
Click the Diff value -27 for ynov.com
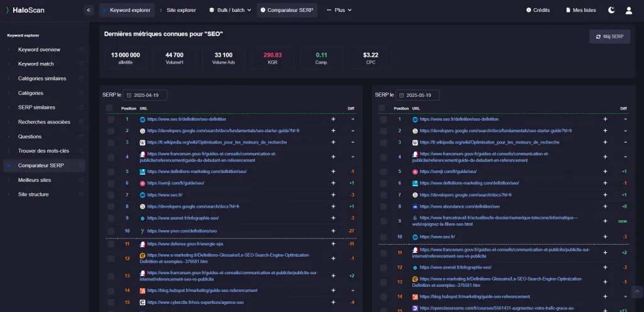[351, 231]
